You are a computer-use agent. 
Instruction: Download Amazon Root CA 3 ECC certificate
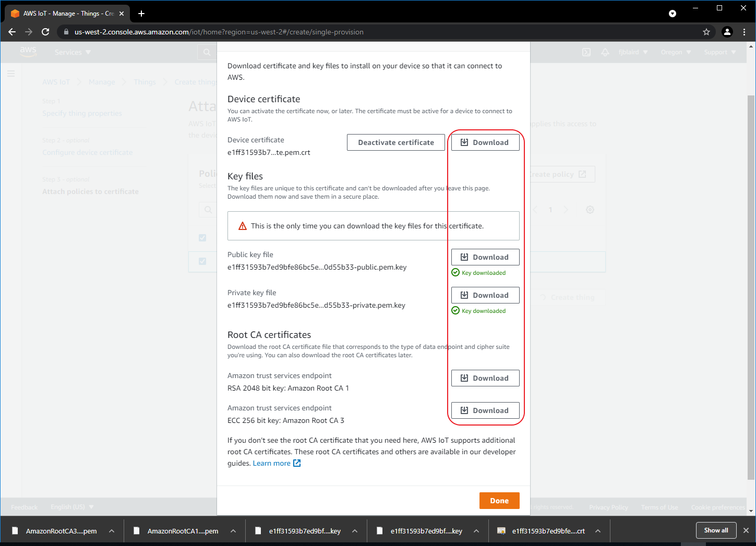pos(485,410)
